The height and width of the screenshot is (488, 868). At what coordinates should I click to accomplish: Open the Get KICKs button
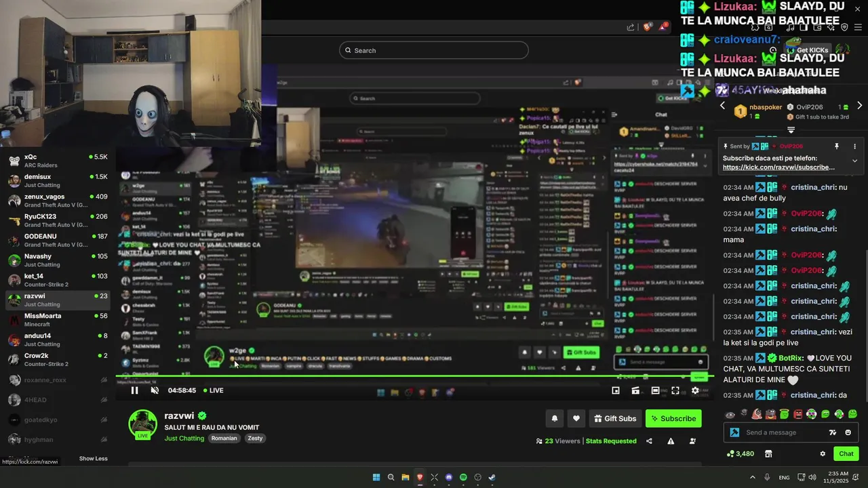(806, 50)
